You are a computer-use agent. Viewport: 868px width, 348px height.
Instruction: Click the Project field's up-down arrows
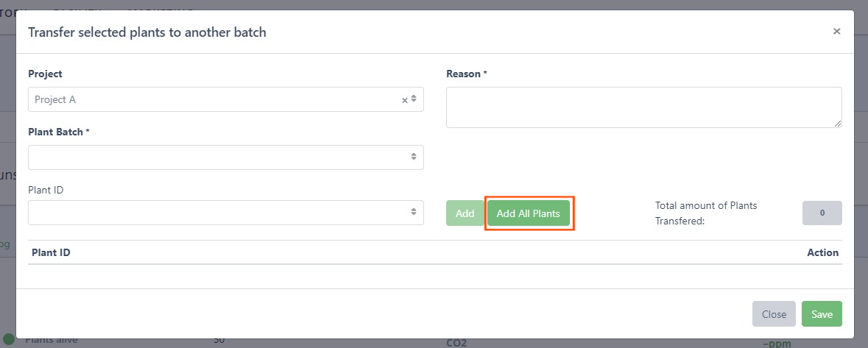pyautogui.click(x=414, y=99)
